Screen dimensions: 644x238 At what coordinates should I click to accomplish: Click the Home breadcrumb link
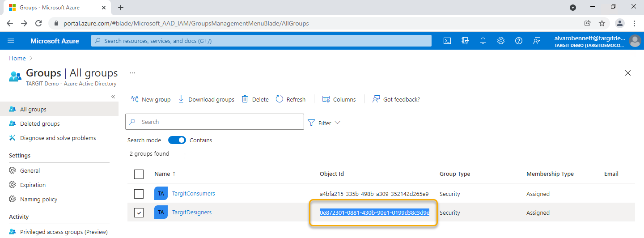point(17,58)
